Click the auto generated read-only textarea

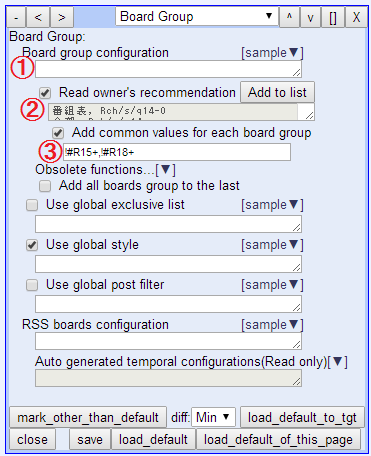(x=168, y=378)
